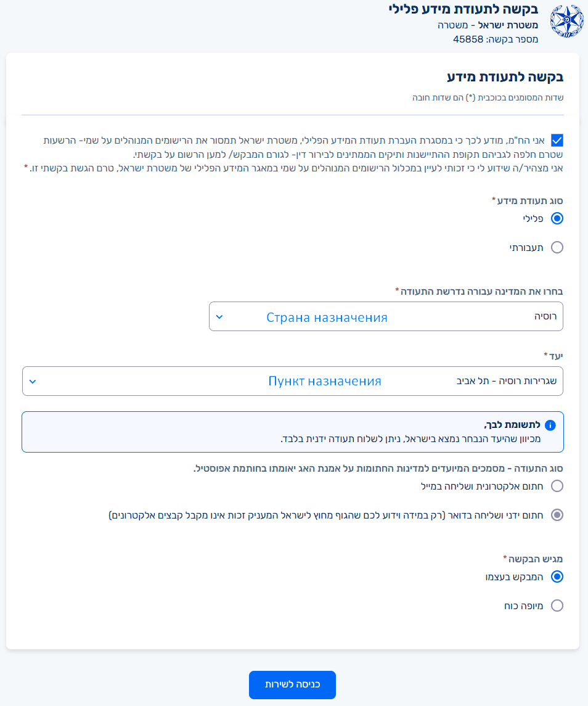This screenshot has width=588, height=706.
Task: Click the סוג תעודת מידע field label
Action: pyautogui.click(x=529, y=200)
